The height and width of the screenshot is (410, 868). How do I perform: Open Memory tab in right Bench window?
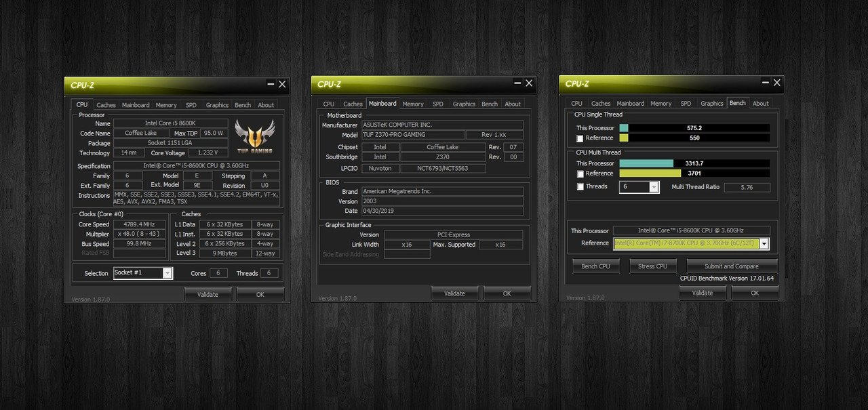[x=661, y=103]
